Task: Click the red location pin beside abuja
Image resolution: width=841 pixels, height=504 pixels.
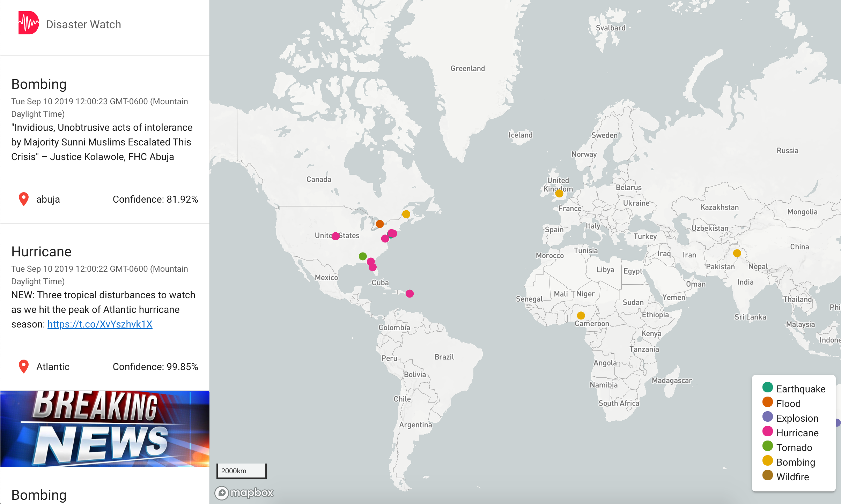Action: point(23,199)
